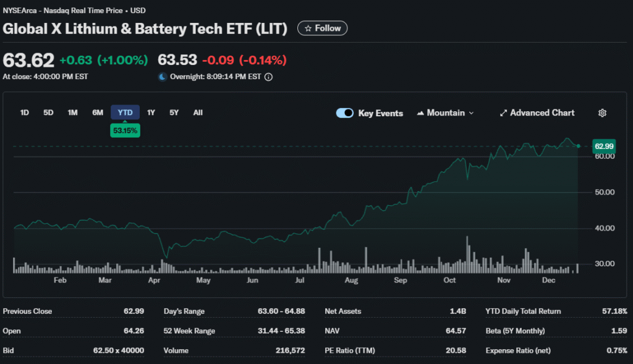Click the moon icon for overnight price
This screenshot has height=364, width=633.
pos(163,77)
